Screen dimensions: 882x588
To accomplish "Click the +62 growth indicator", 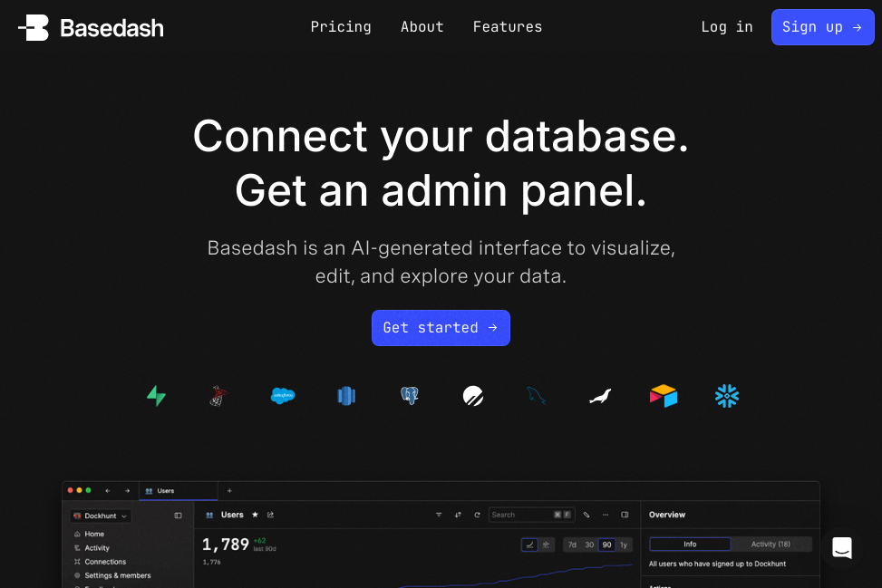I will click(260, 541).
